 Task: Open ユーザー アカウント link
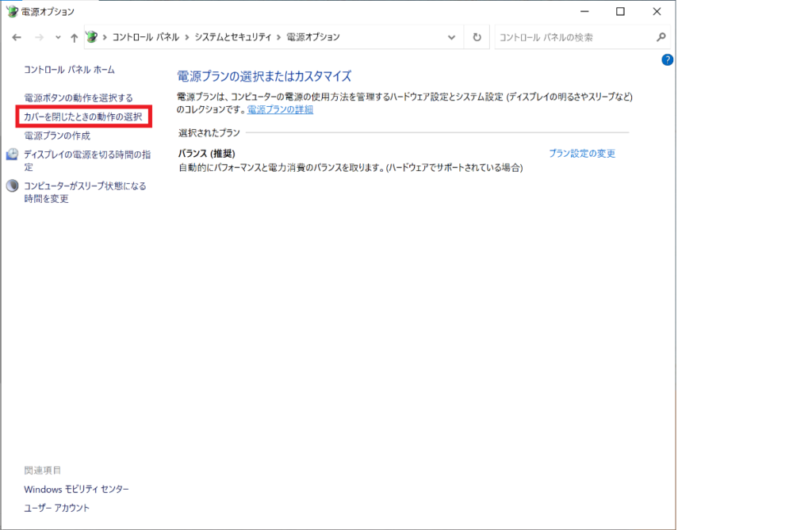click(x=56, y=509)
